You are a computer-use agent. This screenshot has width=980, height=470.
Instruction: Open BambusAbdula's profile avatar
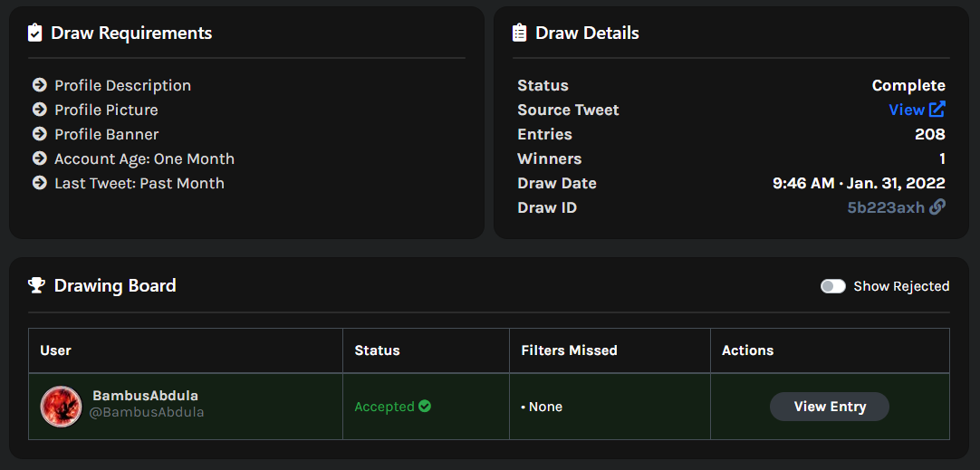click(61, 407)
